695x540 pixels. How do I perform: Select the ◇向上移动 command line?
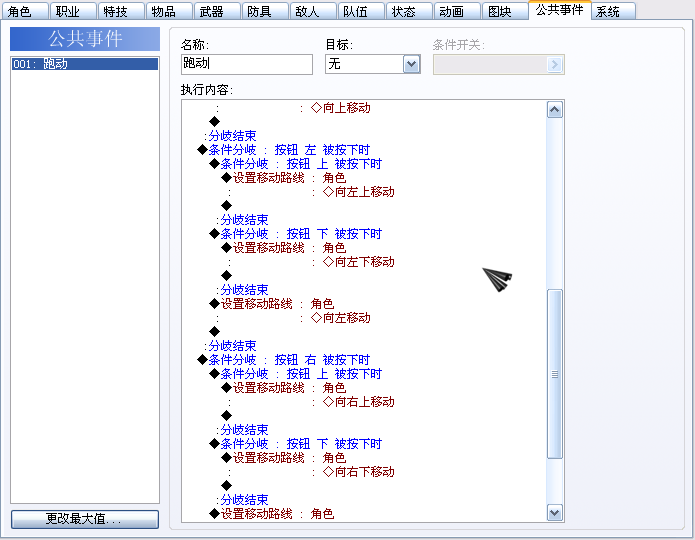(x=340, y=108)
